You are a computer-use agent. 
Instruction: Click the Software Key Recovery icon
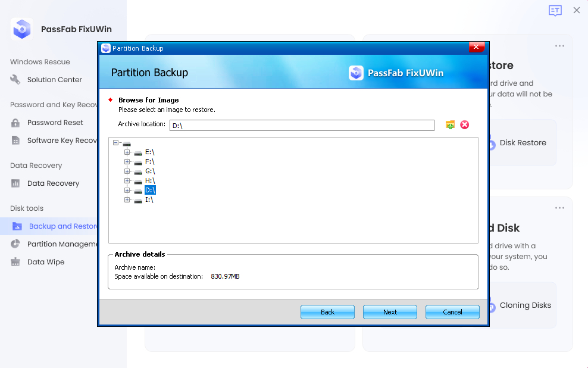point(14,140)
